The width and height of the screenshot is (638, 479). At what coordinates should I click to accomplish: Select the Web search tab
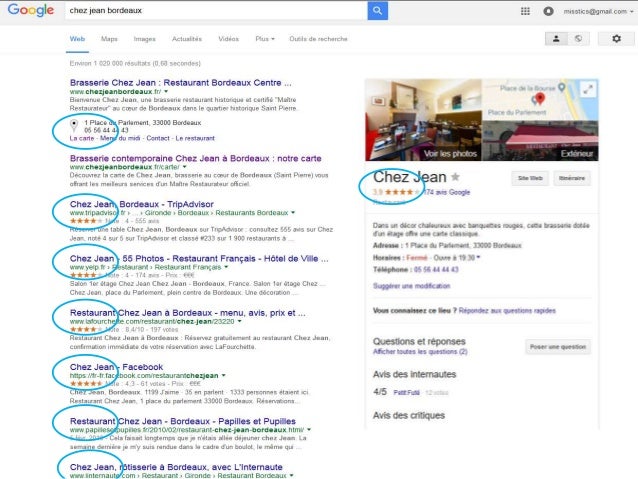[x=77, y=39]
